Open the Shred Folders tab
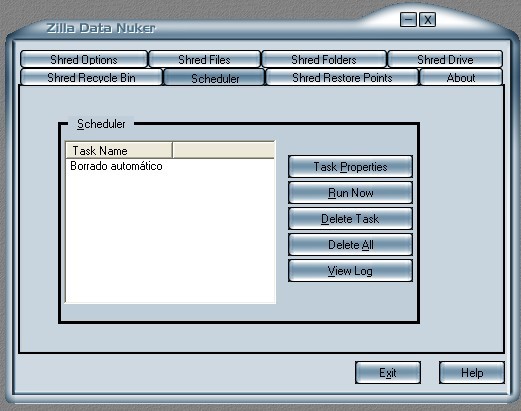The image size is (521, 411). pyautogui.click(x=324, y=59)
